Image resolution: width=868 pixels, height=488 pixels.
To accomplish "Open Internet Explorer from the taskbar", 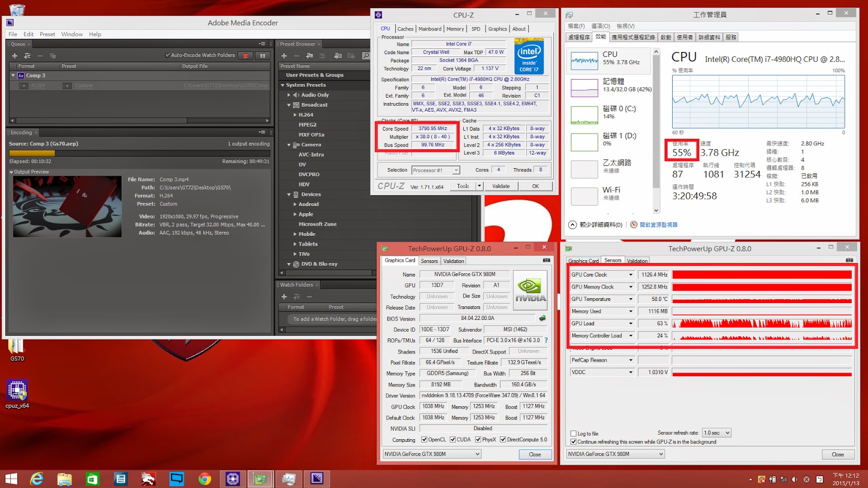I will point(37,479).
